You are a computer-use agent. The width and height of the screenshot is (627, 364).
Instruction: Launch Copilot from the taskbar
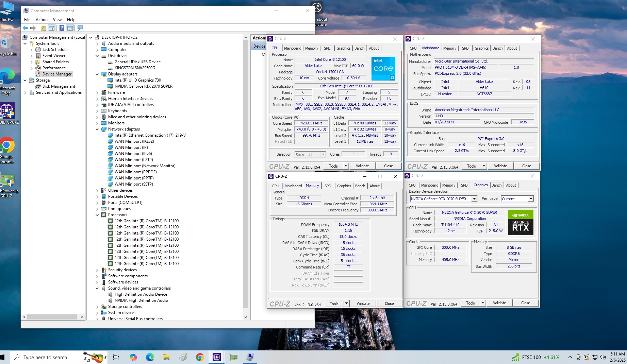133,357
